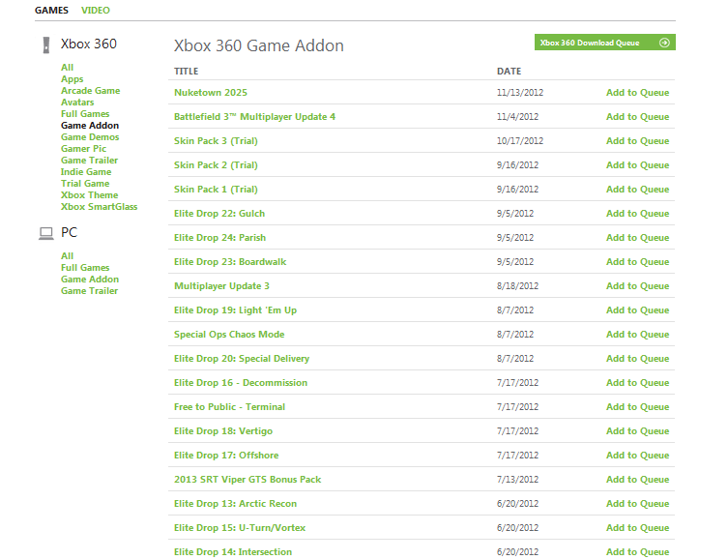Open Elite Drop 22: Gulch
Image resolution: width=728 pixels, height=560 pixels.
tap(219, 213)
